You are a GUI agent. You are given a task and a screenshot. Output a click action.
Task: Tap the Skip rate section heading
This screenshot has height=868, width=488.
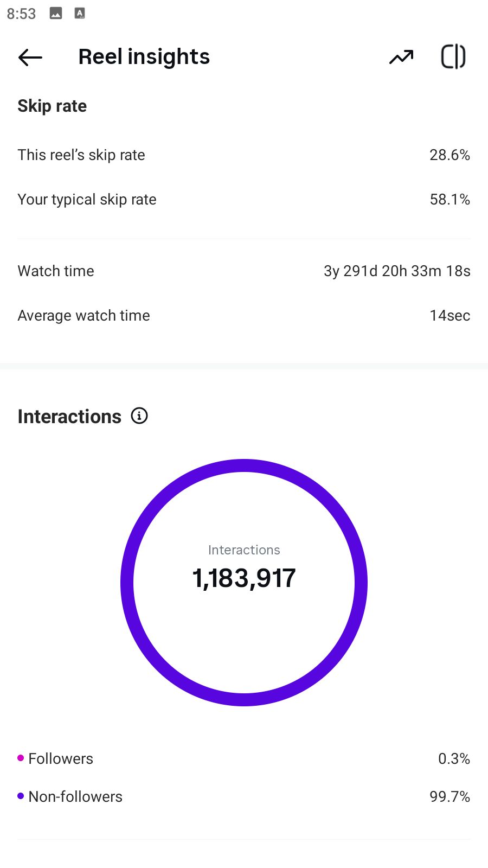(x=52, y=106)
